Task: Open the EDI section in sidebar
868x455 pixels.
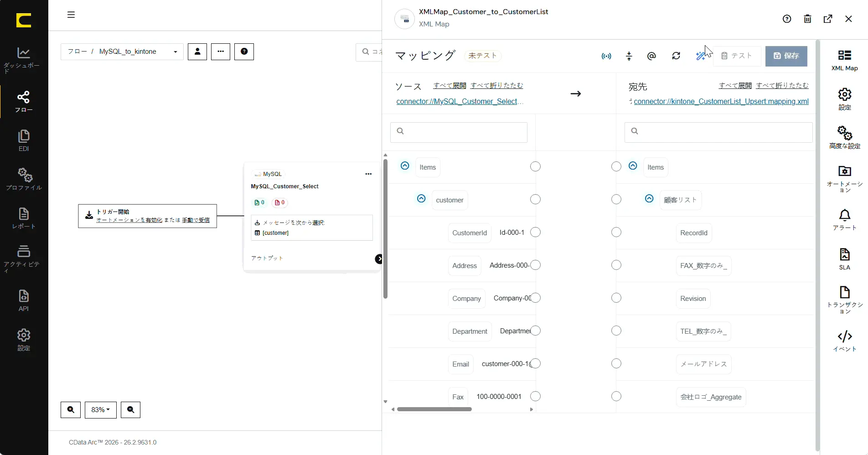Action: [x=24, y=140]
